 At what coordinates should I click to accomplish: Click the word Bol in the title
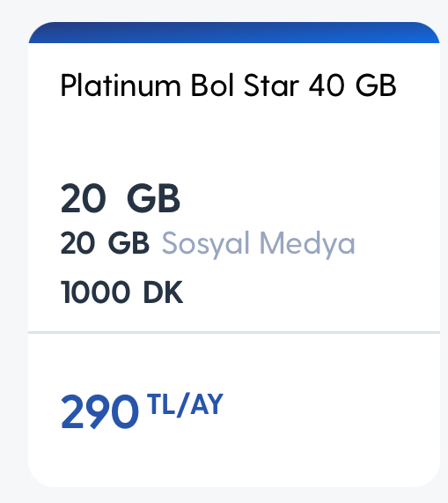(212, 85)
